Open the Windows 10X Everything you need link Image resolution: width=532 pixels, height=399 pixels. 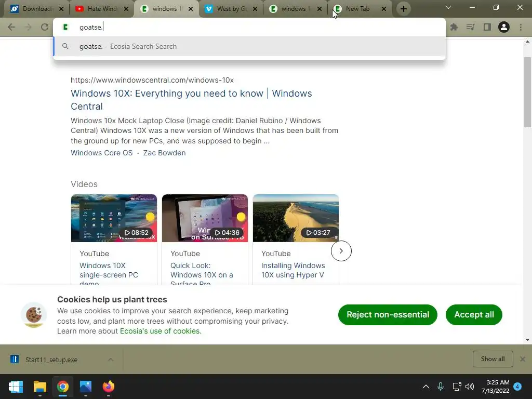tap(191, 100)
